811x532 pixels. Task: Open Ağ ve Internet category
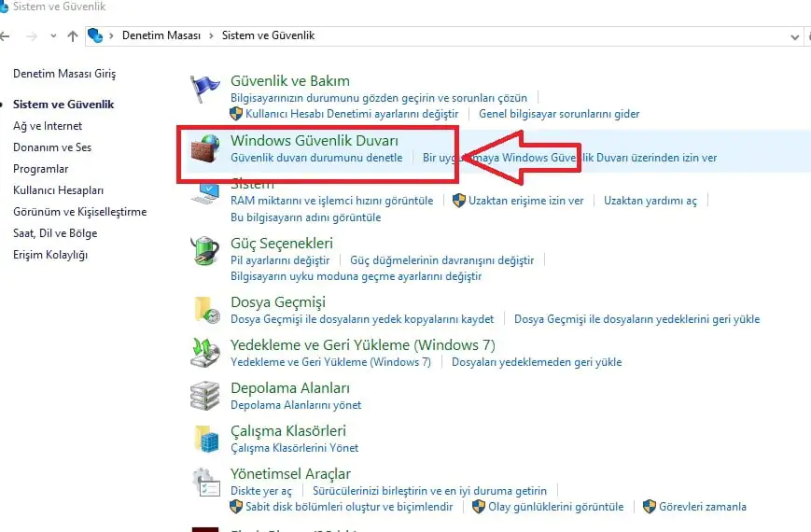point(48,126)
